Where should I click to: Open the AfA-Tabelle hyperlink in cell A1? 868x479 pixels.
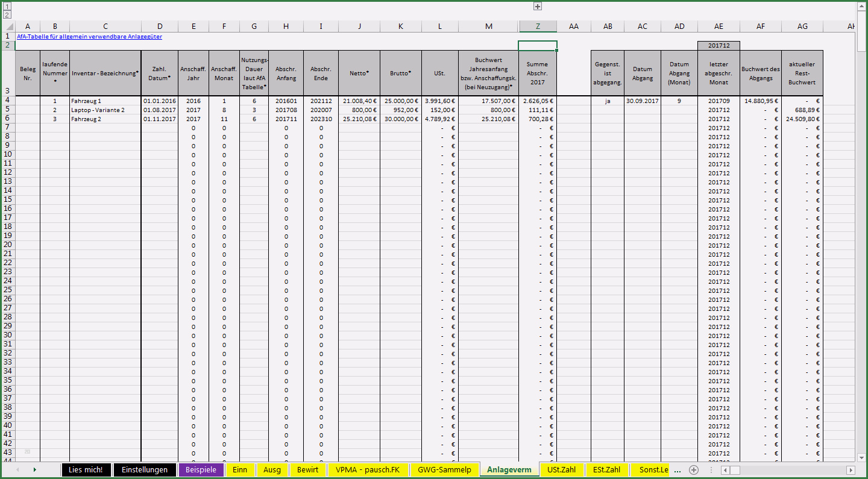89,37
